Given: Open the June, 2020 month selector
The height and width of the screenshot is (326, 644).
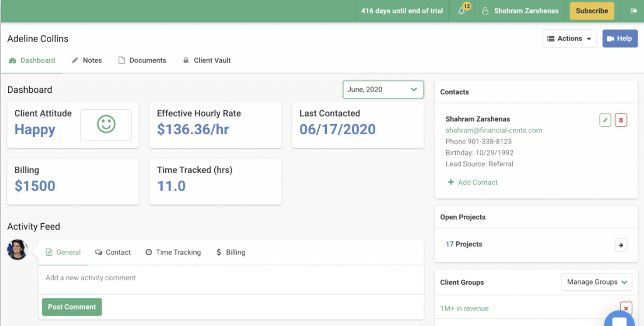Looking at the screenshot, I should point(383,89).
